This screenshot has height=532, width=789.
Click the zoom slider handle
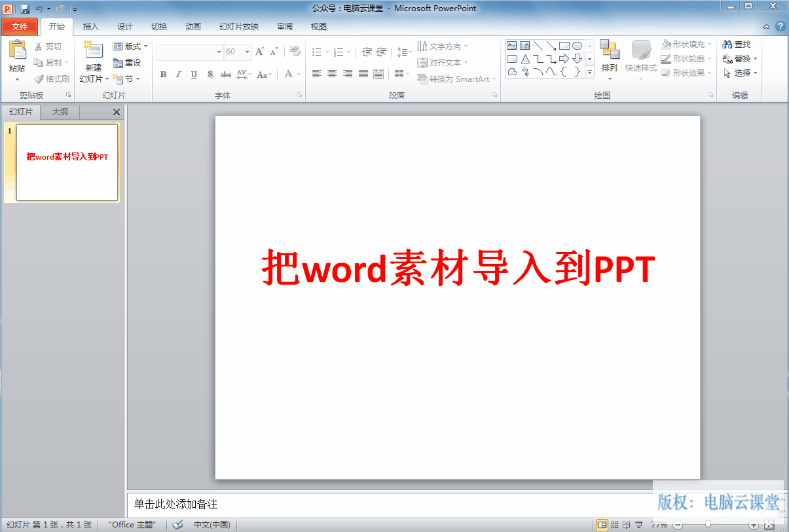707,525
